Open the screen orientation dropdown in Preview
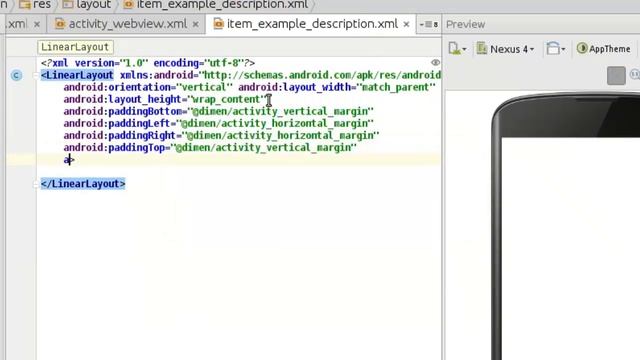 tap(556, 49)
